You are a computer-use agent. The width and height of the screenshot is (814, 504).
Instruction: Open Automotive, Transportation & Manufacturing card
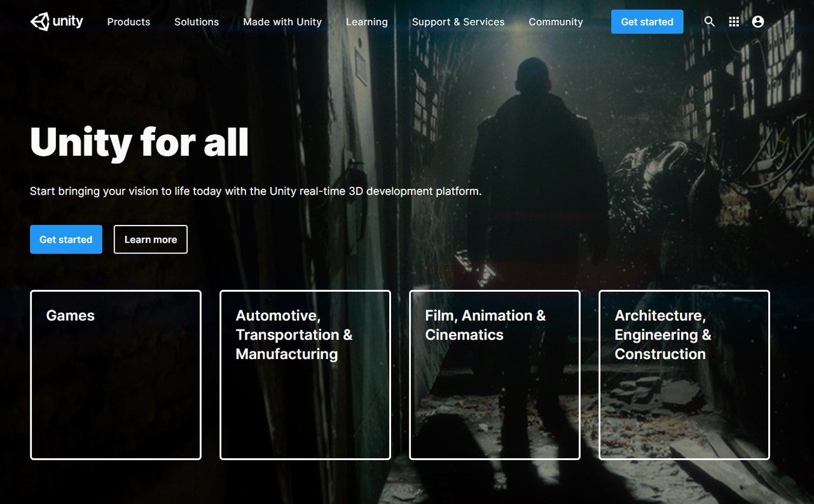[x=305, y=375]
